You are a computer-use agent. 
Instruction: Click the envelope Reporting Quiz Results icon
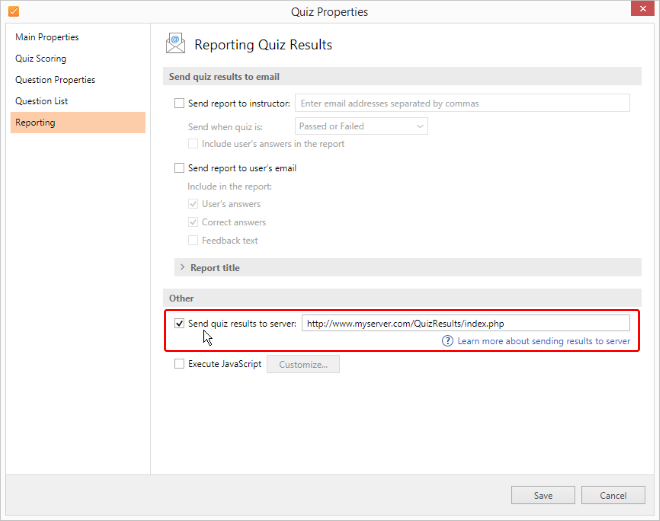coord(175,43)
